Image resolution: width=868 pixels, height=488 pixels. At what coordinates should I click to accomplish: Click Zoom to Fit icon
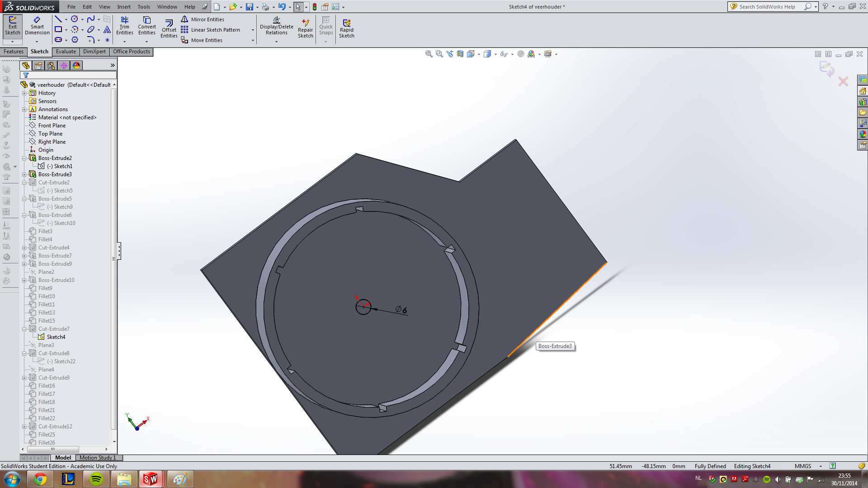click(x=429, y=54)
